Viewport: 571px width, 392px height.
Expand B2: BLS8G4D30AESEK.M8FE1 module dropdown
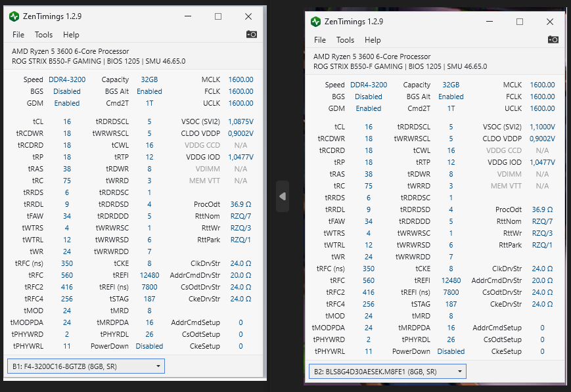coord(388,371)
